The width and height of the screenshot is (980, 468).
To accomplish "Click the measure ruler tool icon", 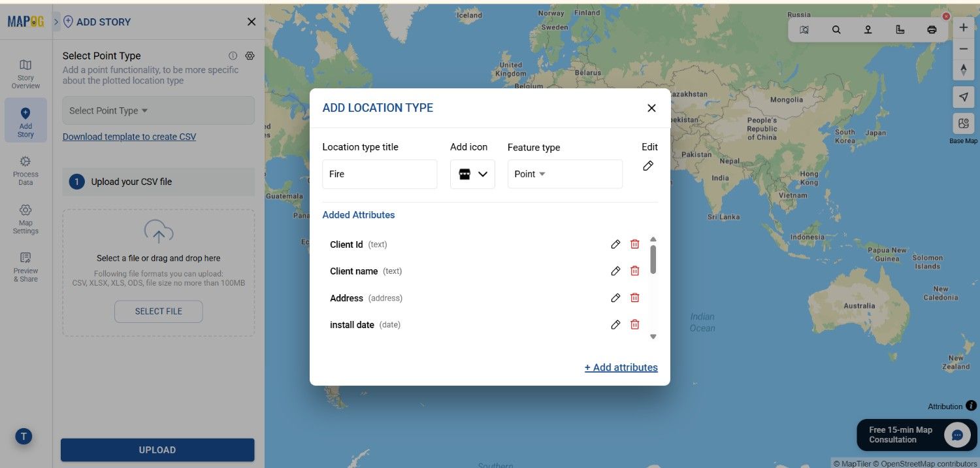I will pyautogui.click(x=900, y=29).
